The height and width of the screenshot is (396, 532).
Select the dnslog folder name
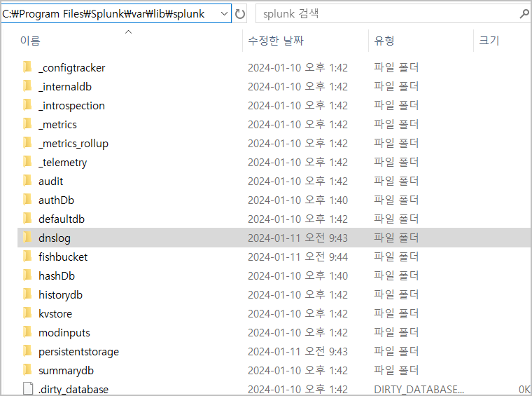55,238
